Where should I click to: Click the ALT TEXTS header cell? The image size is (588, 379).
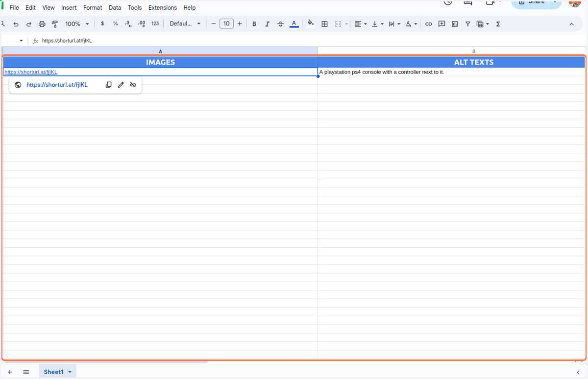(x=451, y=62)
